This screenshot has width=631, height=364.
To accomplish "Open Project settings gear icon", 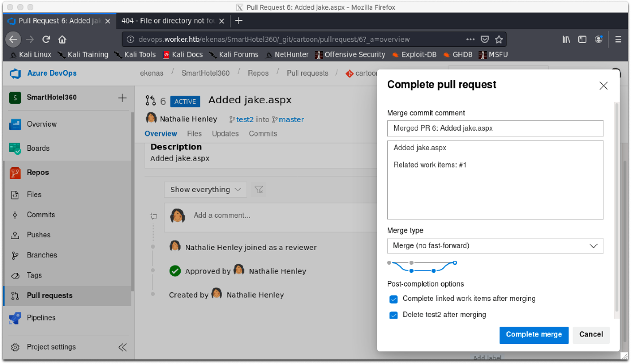I will pos(15,347).
